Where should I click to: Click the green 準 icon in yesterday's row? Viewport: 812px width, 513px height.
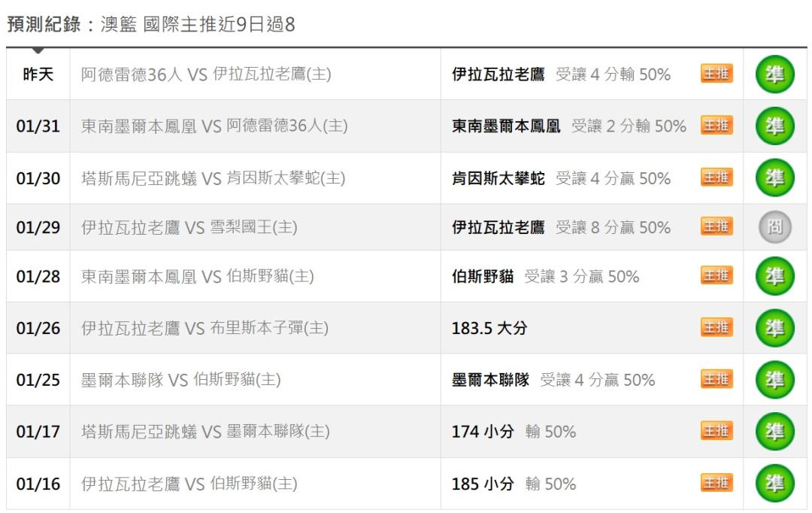pyautogui.click(x=774, y=74)
